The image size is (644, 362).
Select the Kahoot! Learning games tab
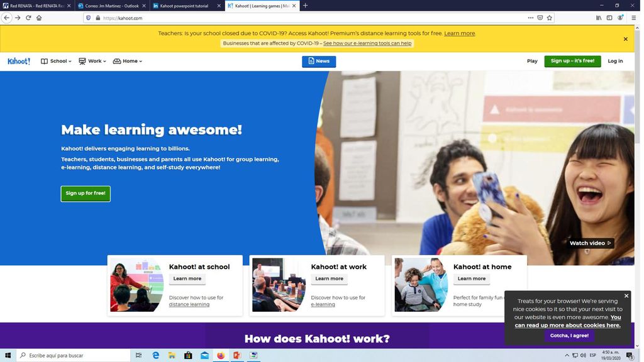pos(262,6)
